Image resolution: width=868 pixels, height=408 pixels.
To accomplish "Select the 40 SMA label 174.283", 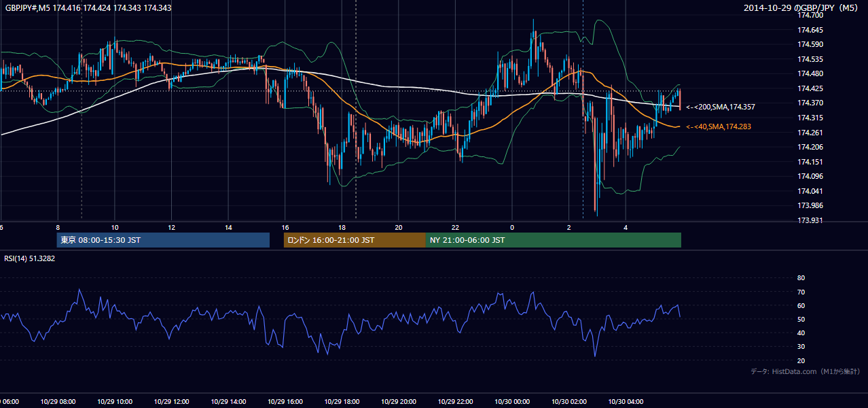I will [x=719, y=126].
